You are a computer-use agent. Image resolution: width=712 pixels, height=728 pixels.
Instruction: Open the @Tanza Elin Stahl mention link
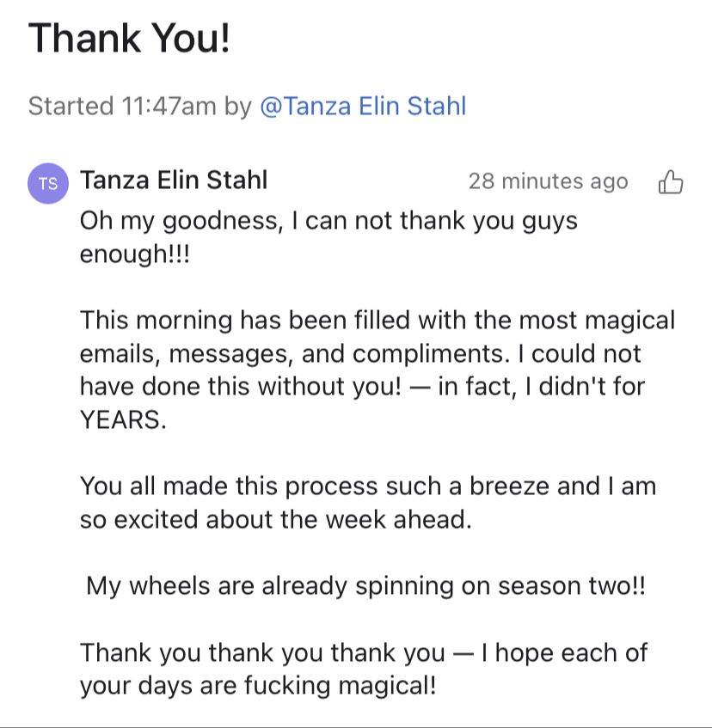(362, 107)
